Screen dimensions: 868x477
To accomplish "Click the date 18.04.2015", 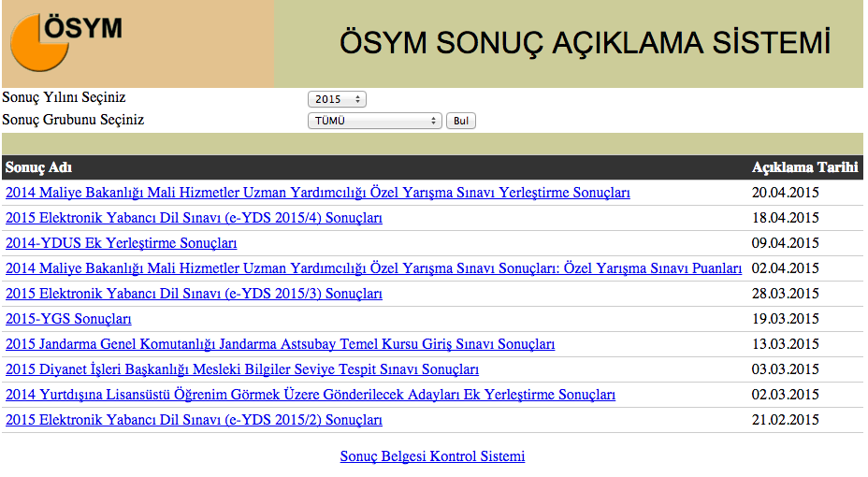I will (x=785, y=218).
